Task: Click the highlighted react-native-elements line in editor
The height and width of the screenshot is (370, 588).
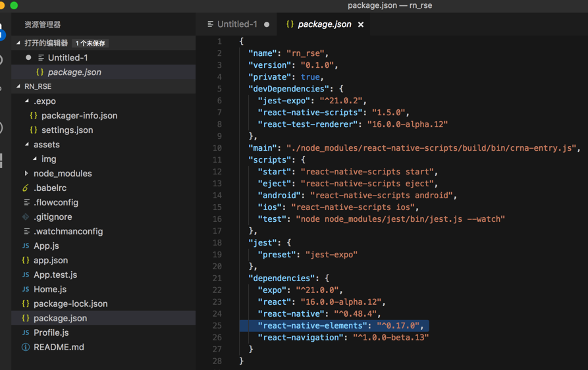Action: click(x=333, y=325)
